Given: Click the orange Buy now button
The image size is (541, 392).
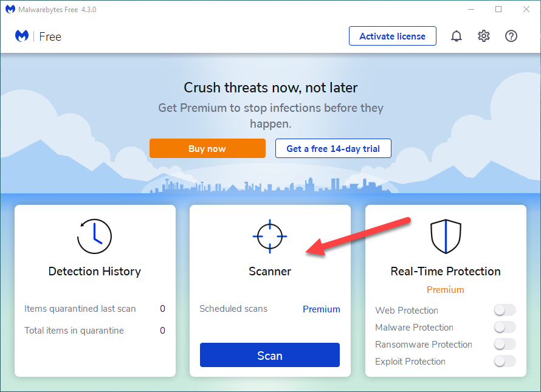Looking at the screenshot, I should point(207,148).
